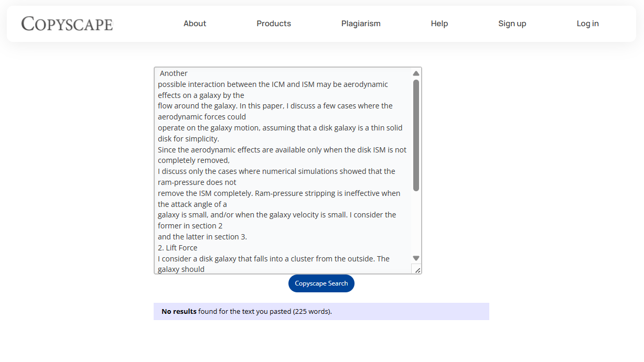The image size is (644, 362).
Task: Click the 'No results' message banner
Action: pyautogui.click(x=321, y=311)
